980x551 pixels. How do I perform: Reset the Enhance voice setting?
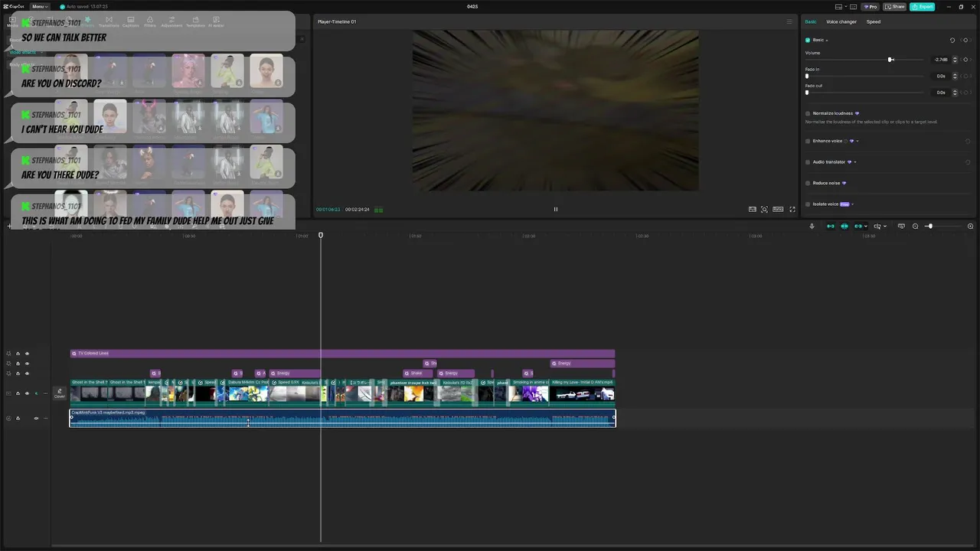coord(968,141)
